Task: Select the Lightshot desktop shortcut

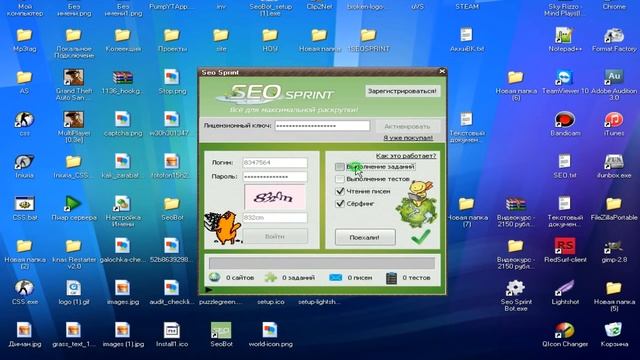Action: (x=564, y=288)
